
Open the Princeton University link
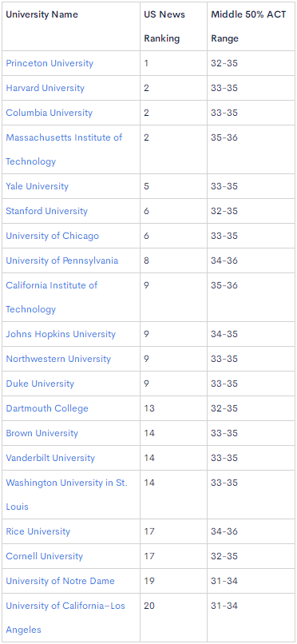point(49,63)
